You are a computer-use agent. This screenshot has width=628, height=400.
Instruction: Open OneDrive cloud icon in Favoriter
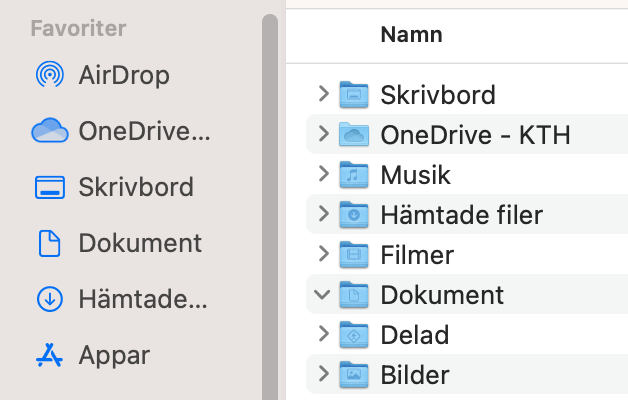coord(49,131)
